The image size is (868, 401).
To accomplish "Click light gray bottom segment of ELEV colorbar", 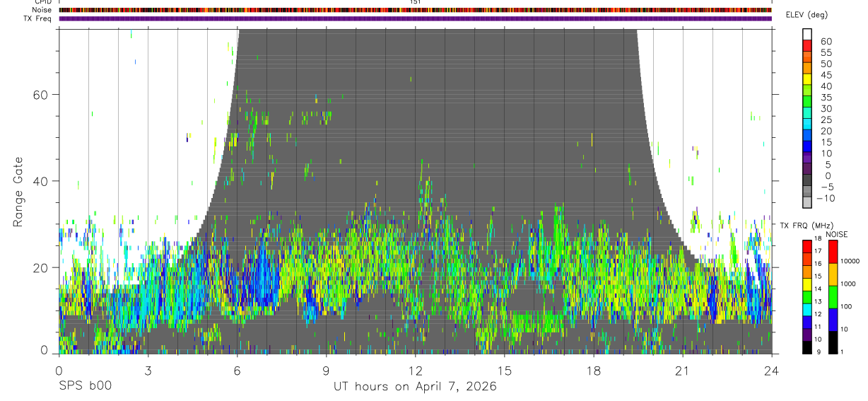I will [807, 203].
